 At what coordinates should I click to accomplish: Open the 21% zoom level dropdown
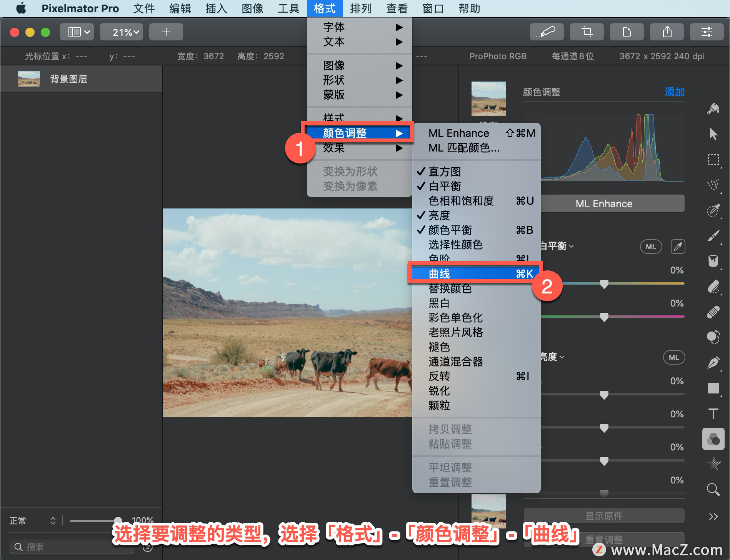122,32
